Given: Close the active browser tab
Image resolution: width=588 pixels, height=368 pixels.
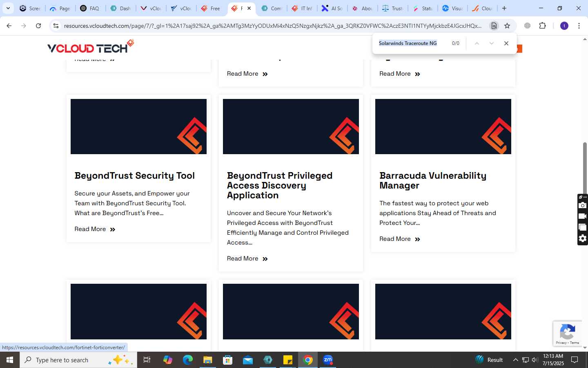Looking at the screenshot, I should click(x=249, y=8).
